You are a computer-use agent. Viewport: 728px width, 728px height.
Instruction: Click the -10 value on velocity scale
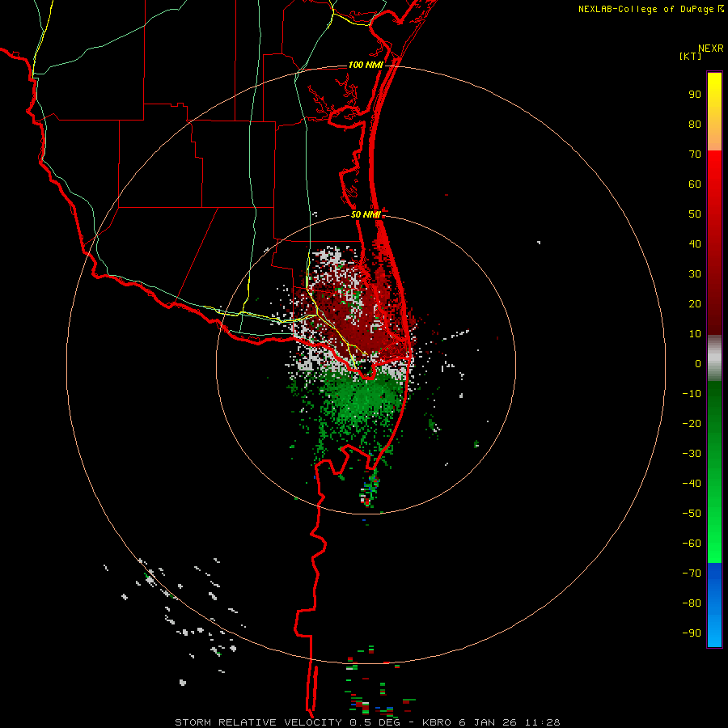click(x=692, y=394)
